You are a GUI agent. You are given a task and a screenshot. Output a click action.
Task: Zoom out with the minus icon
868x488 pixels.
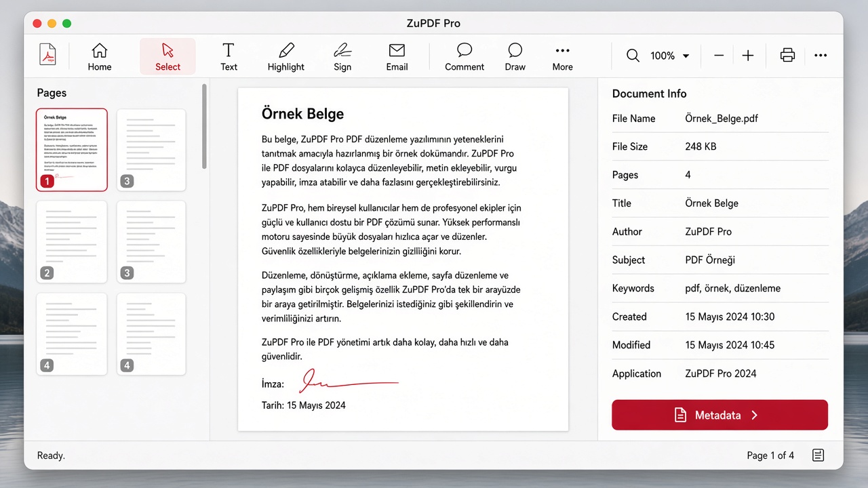click(719, 56)
